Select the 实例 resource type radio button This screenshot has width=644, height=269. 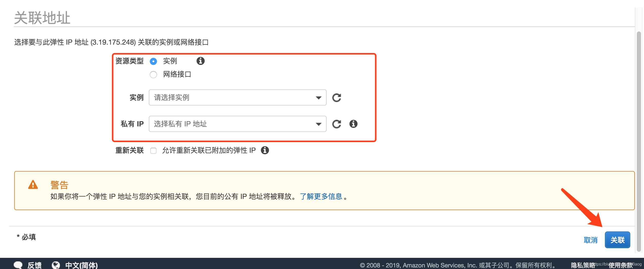pos(153,61)
